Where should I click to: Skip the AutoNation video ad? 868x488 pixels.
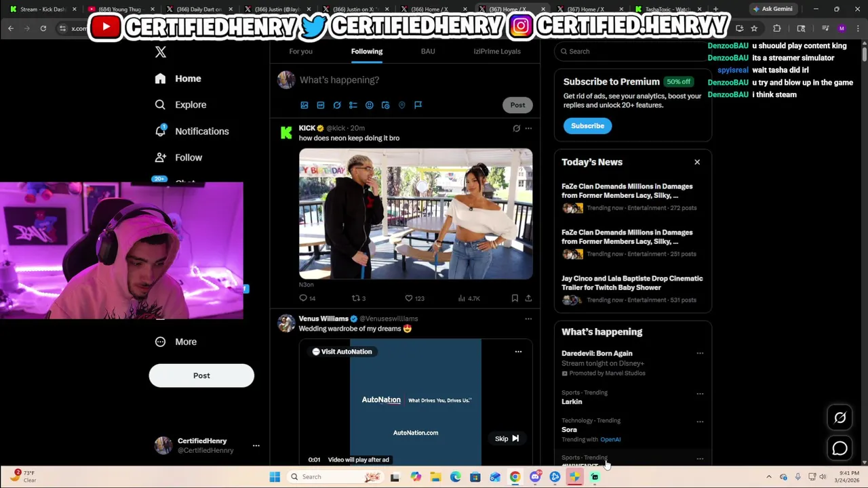pos(507,439)
